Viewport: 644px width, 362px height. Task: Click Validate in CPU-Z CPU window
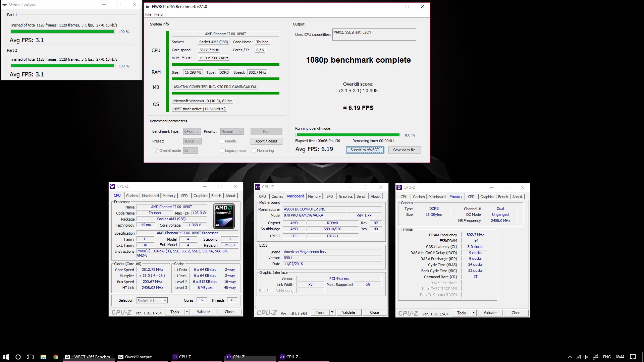[x=203, y=312]
